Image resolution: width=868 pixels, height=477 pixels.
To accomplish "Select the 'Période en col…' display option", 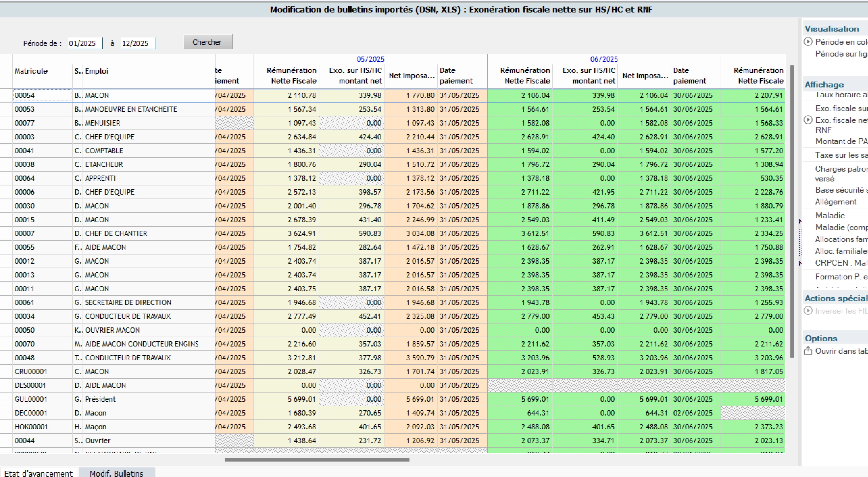I will 841,42.
